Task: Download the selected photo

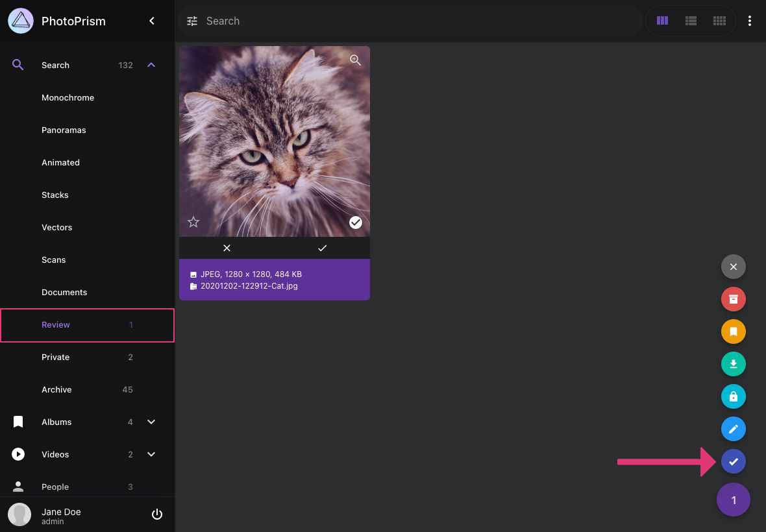Action: click(x=733, y=364)
